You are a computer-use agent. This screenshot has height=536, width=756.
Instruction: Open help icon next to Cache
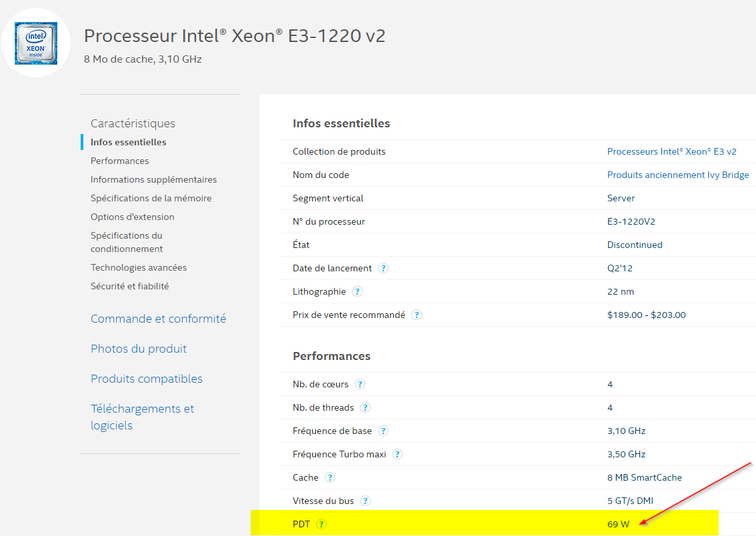(330, 478)
